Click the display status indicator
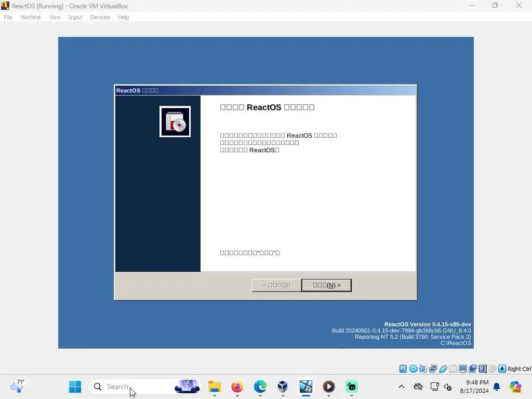Screen dimensions: 532x399 point(462,369)
